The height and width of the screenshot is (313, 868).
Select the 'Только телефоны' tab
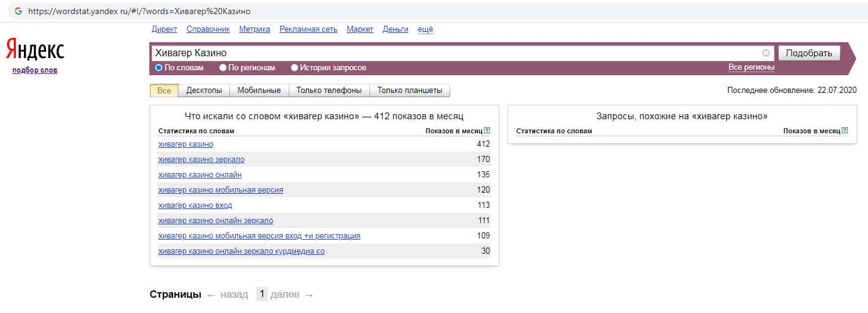(329, 90)
